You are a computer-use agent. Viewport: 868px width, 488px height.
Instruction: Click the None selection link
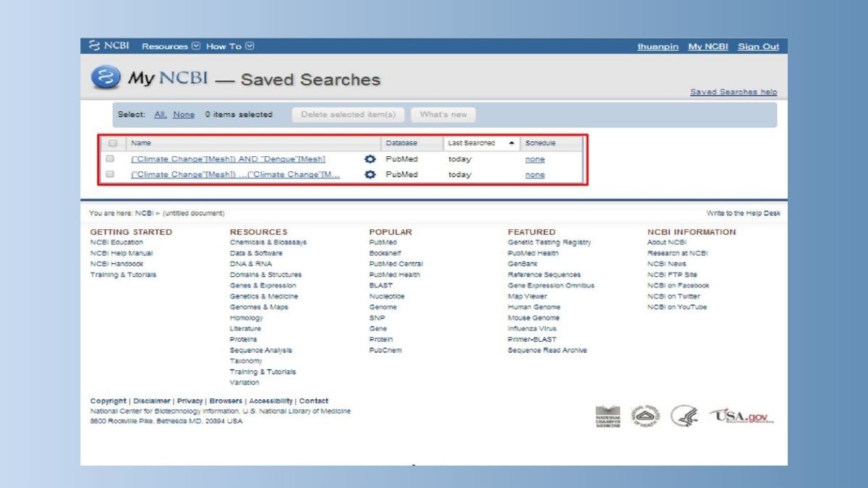[184, 114]
